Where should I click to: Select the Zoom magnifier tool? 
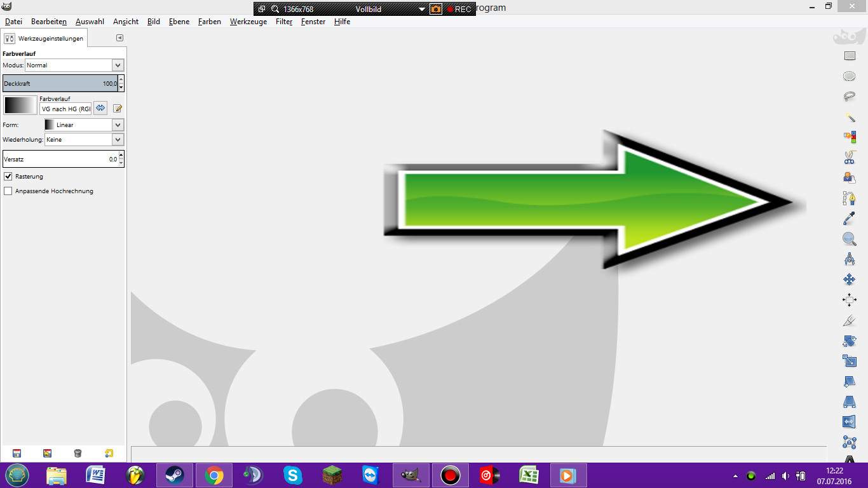pos(849,239)
